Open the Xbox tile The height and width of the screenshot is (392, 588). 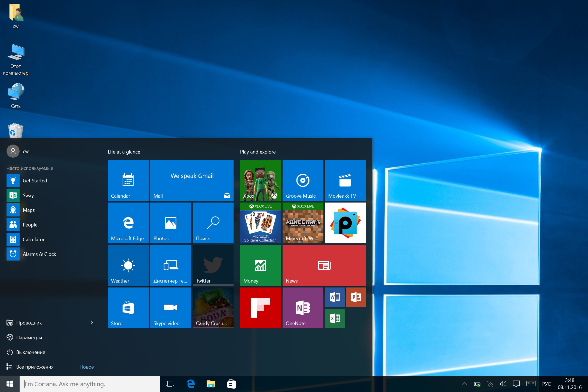260,180
